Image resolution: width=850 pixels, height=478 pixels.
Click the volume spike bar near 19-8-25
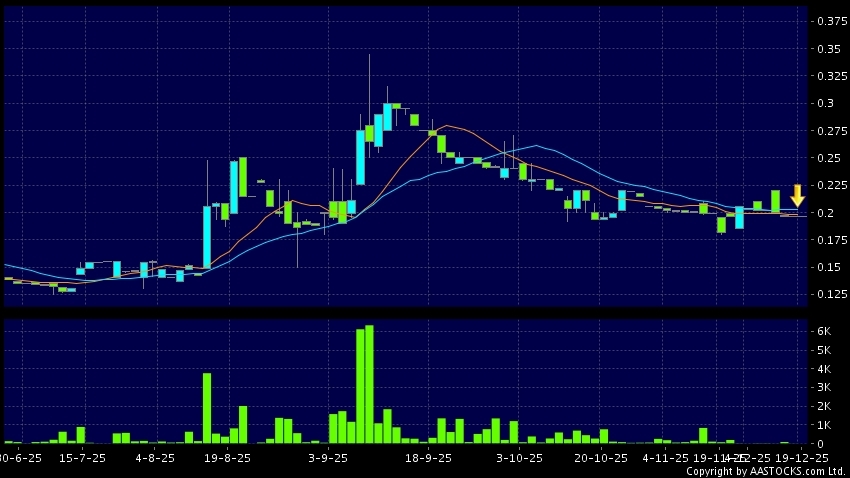pos(207,408)
